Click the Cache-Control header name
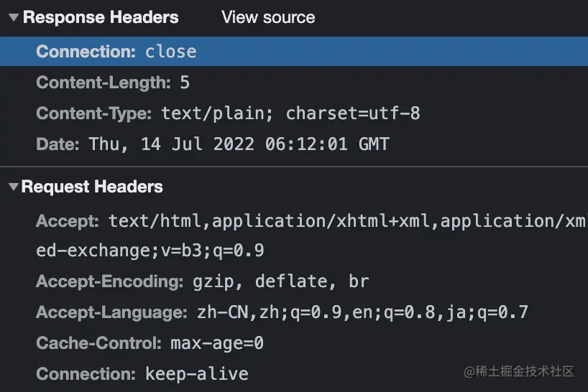The width and height of the screenshot is (588, 392). tap(98, 343)
